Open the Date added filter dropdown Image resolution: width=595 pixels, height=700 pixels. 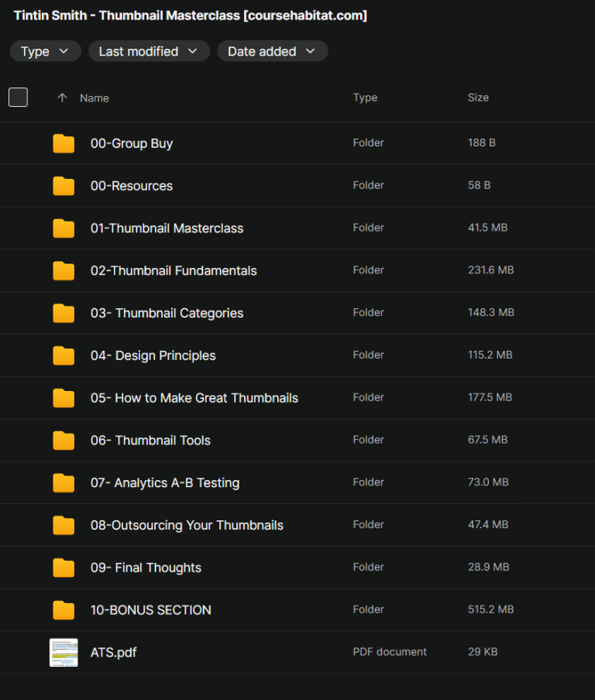[x=273, y=51]
